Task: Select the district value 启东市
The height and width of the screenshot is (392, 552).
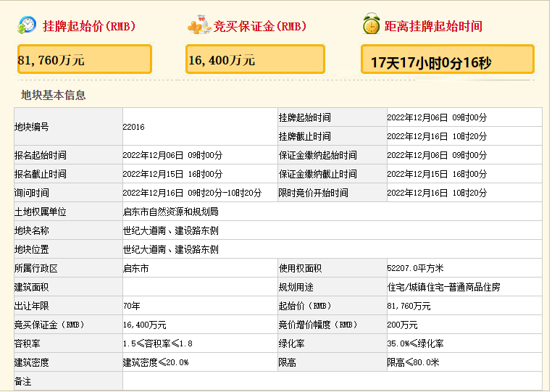Action: coord(135,268)
